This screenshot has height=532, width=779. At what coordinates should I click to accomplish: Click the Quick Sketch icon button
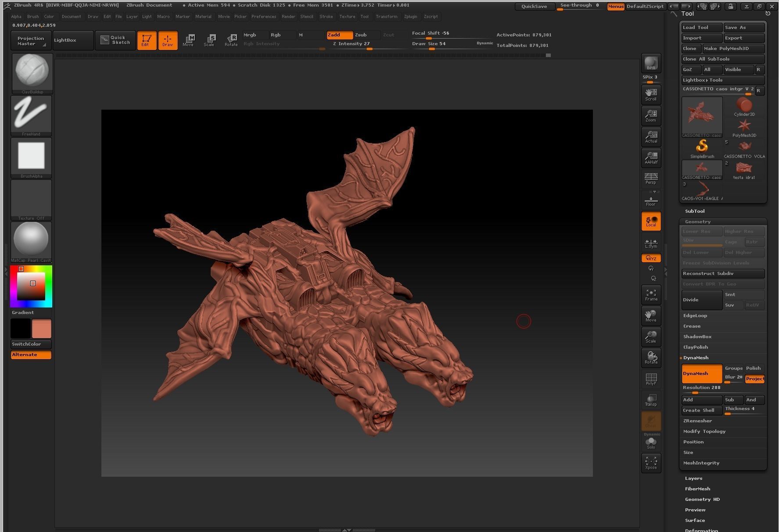coord(115,40)
